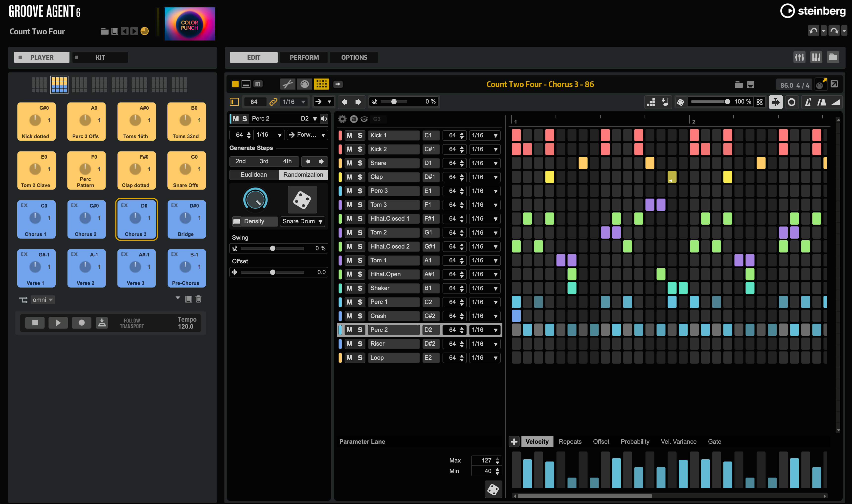852x504 pixels.
Task: Click the Swing slider in Generate panel
Action: (272, 248)
